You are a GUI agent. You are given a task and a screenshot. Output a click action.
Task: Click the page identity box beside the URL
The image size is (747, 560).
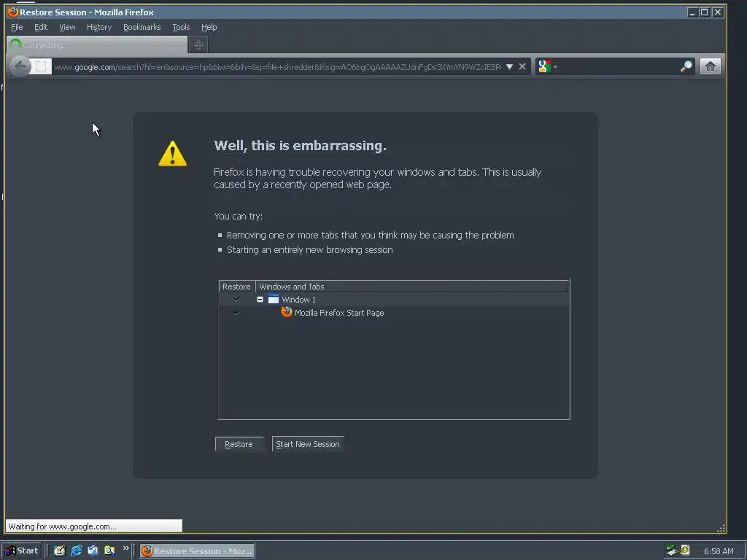[42, 66]
